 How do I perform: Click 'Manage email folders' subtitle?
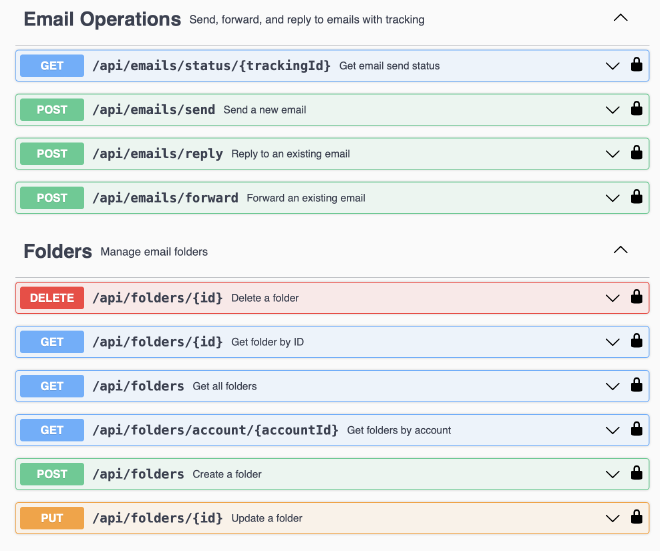154,252
